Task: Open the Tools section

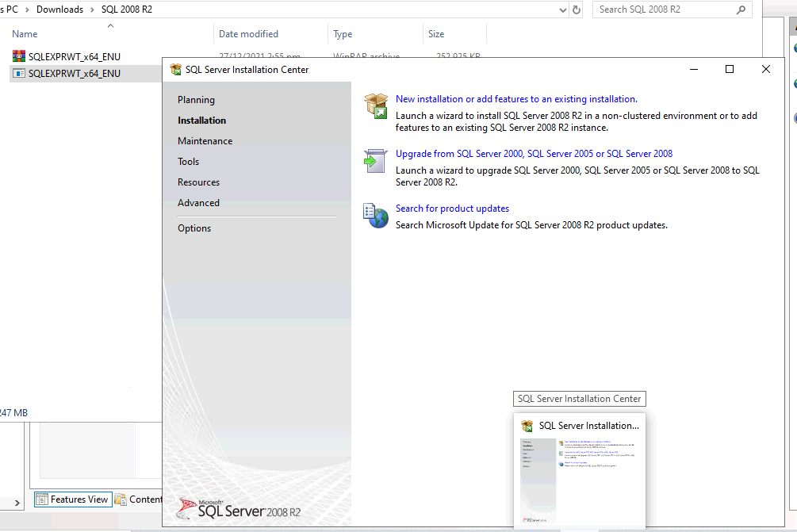Action: pyautogui.click(x=188, y=162)
